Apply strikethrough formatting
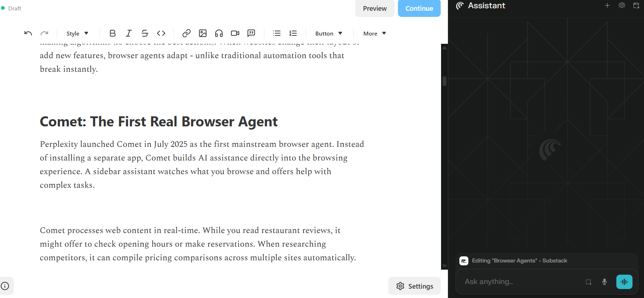Image resolution: width=644 pixels, height=298 pixels. point(145,33)
